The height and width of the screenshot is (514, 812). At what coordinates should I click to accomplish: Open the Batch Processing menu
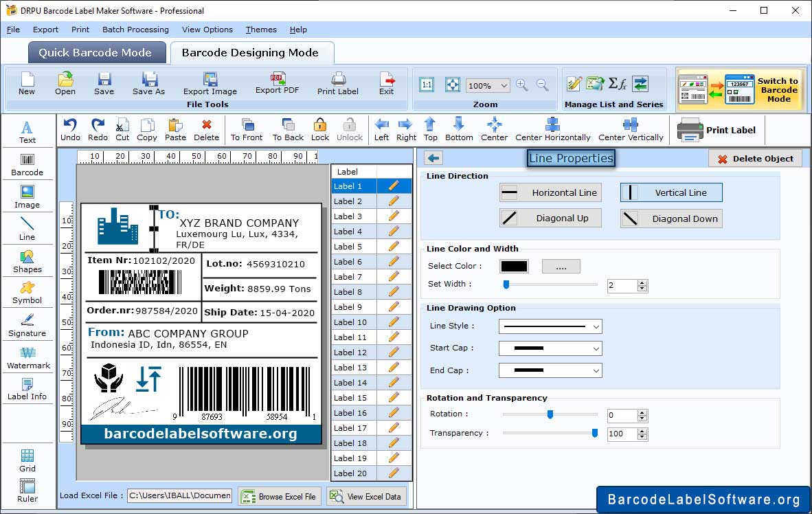136,30
